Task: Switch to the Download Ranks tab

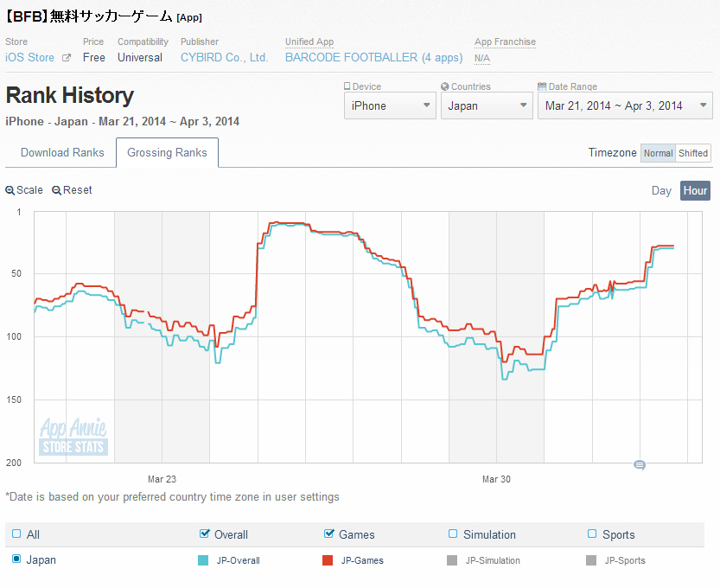Action: (62, 153)
